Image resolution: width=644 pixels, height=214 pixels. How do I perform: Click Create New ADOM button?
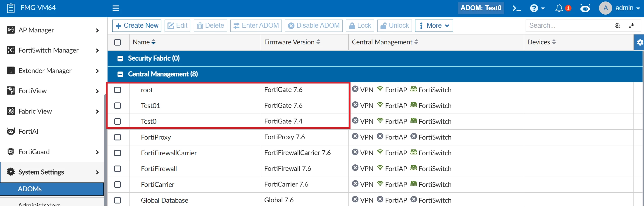tap(137, 26)
